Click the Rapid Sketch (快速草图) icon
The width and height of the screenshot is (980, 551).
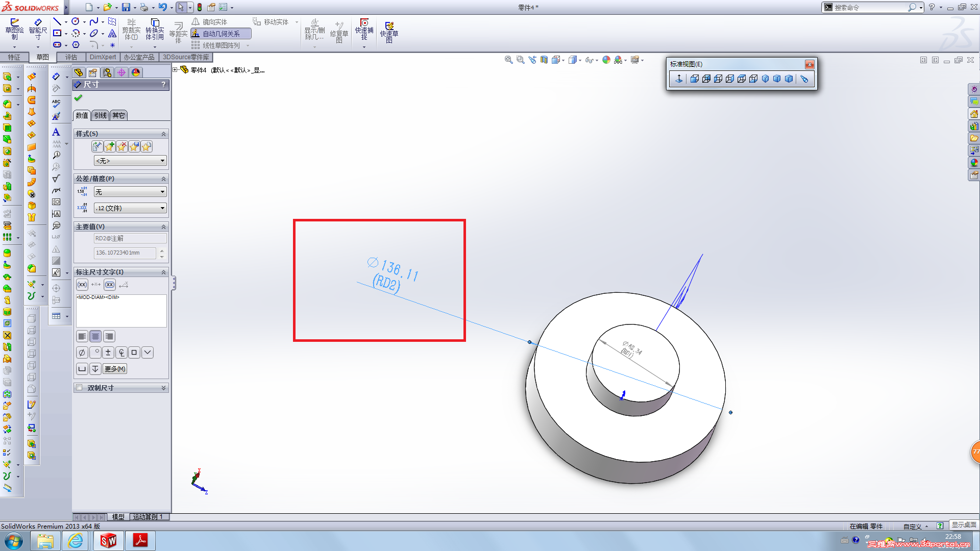pyautogui.click(x=389, y=31)
